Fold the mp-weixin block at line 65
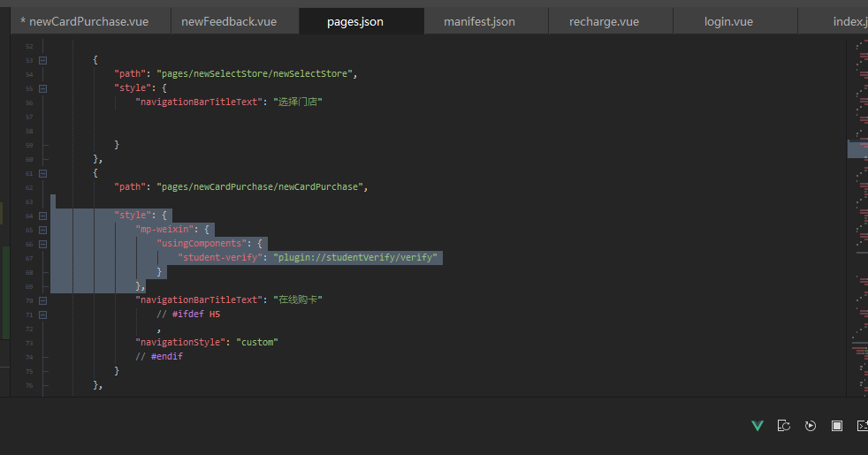868x455 pixels. [42, 230]
